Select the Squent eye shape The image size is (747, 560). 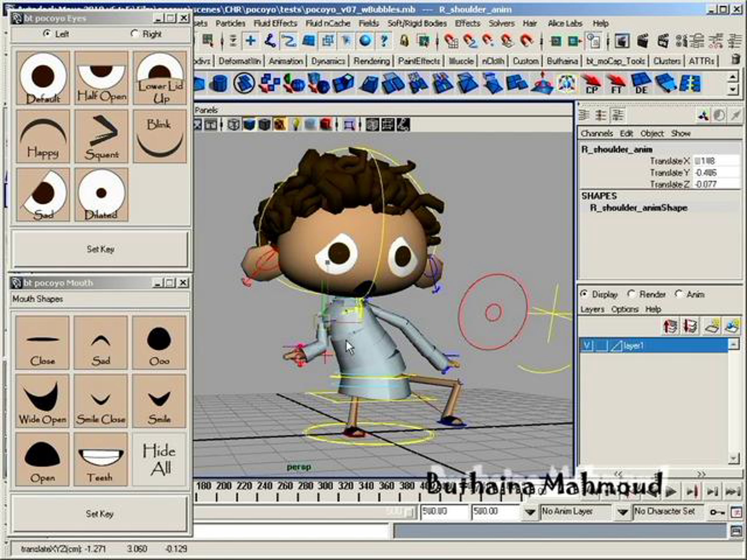[101, 136]
